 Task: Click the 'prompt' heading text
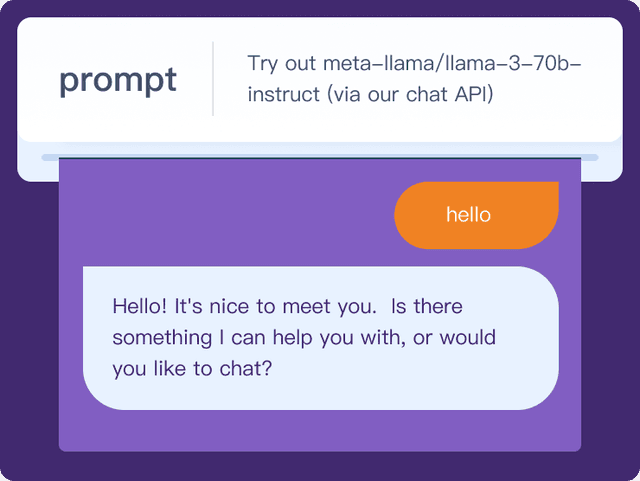coord(117,80)
